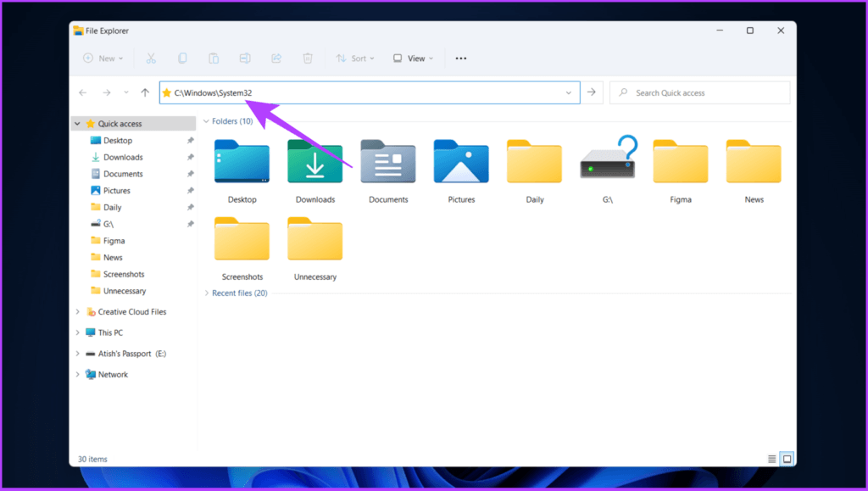Image resolution: width=868 pixels, height=491 pixels.
Task: Go back with the left arrow
Action: point(83,93)
